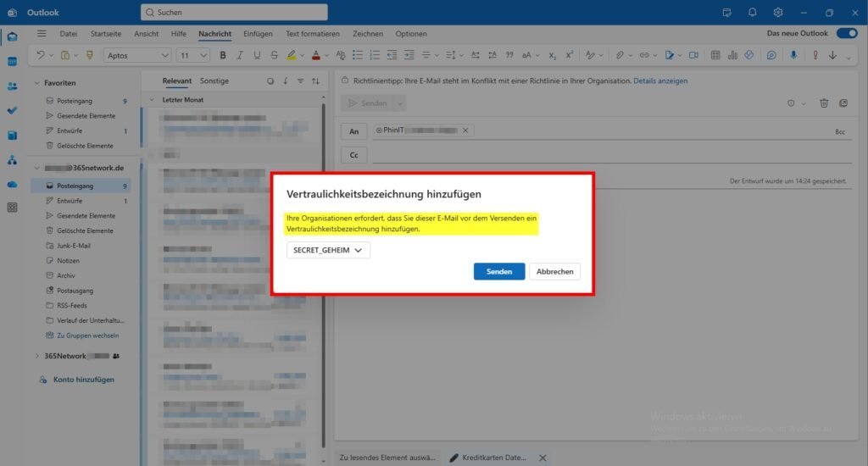Toggle italic text formatting
This screenshot has height=466, width=868.
[x=240, y=55]
